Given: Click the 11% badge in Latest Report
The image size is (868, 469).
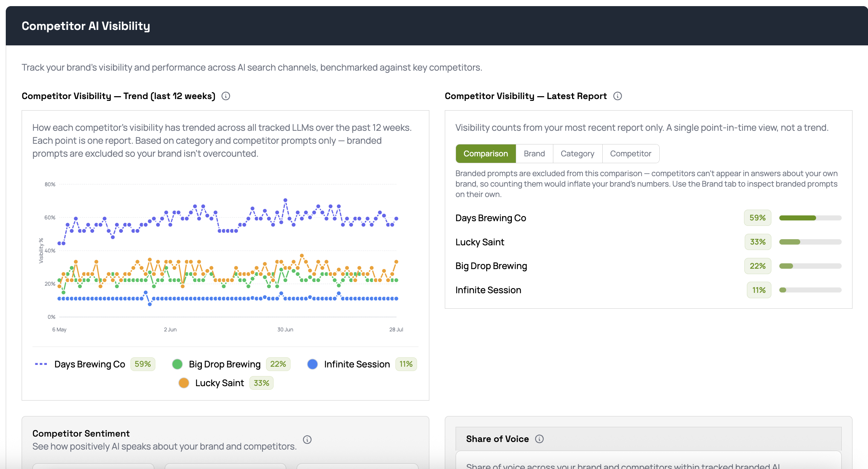Looking at the screenshot, I should [x=759, y=290].
